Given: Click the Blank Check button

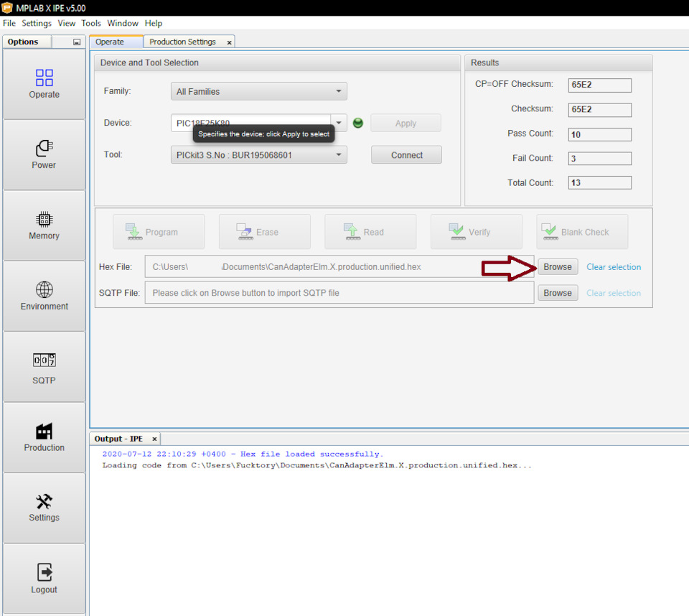Looking at the screenshot, I should tap(582, 232).
